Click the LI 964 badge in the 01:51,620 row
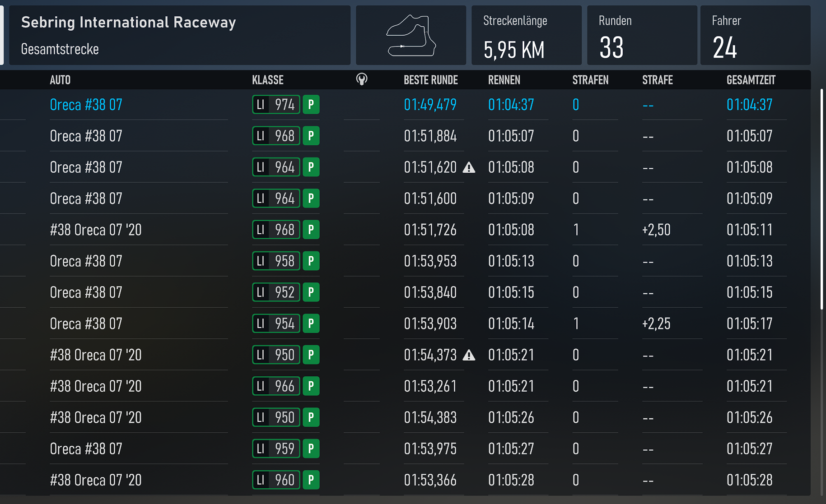The height and width of the screenshot is (504, 826). tap(276, 167)
